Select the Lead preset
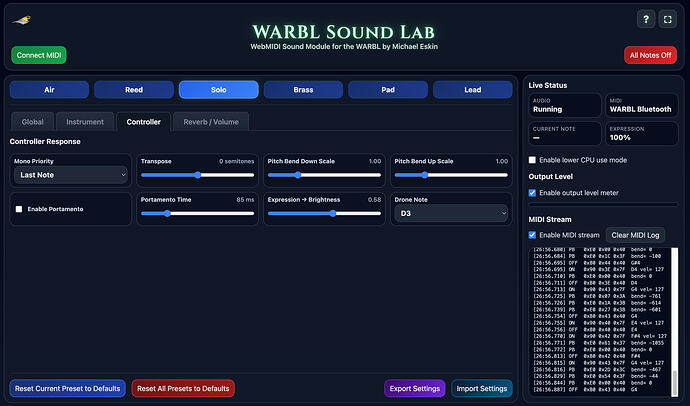Screen dimensions: 690x406 [473, 90]
